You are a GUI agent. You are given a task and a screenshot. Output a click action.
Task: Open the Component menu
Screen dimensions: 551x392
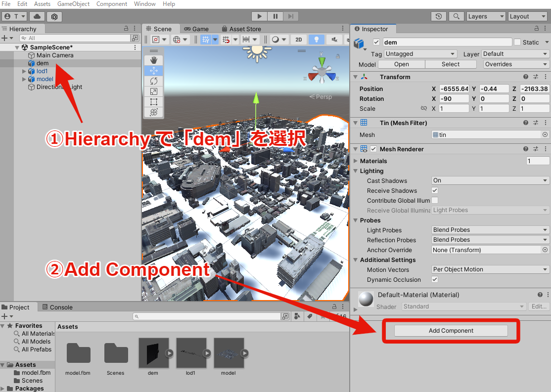pyautogui.click(x=112, y=4)
